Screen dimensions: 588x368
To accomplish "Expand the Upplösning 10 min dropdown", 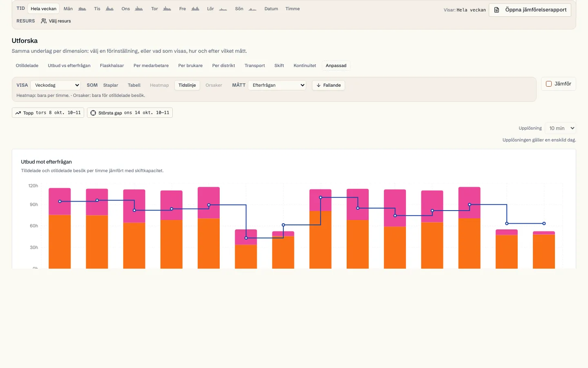I will pos(560,128).
